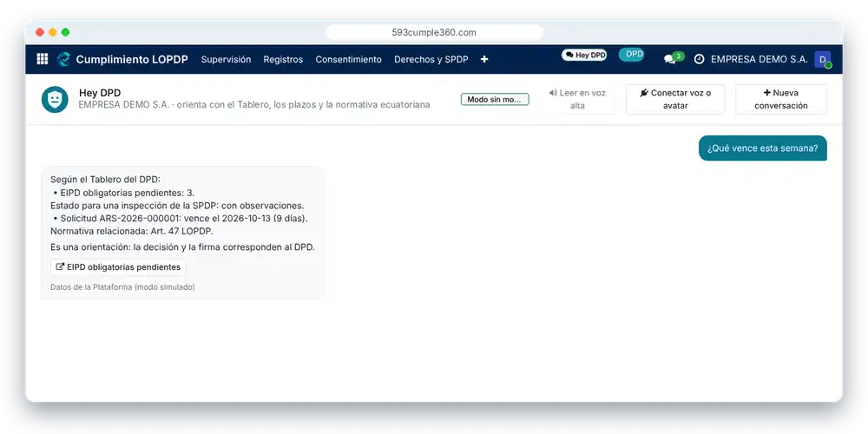Open the Cumplimiento LOPDP home title
Image resolution: width=868 pixels, height=434 pixels.
tap(132, 59)
